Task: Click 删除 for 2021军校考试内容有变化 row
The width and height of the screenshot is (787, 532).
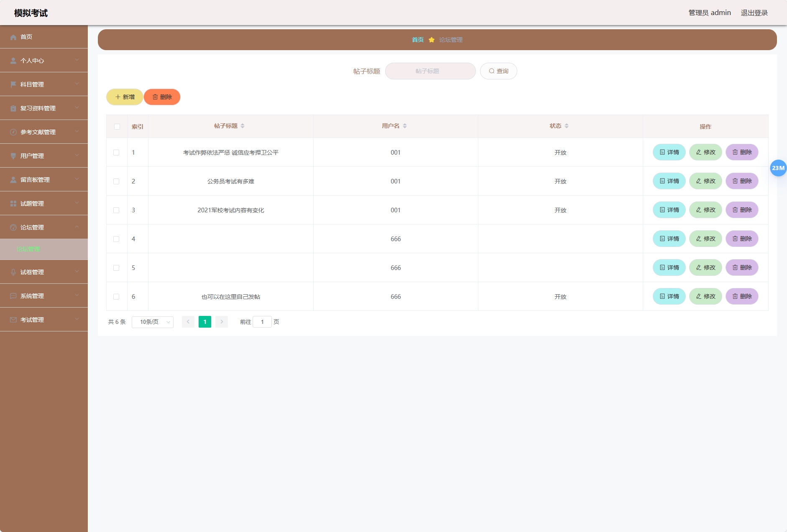Action: tap(742, 210)
